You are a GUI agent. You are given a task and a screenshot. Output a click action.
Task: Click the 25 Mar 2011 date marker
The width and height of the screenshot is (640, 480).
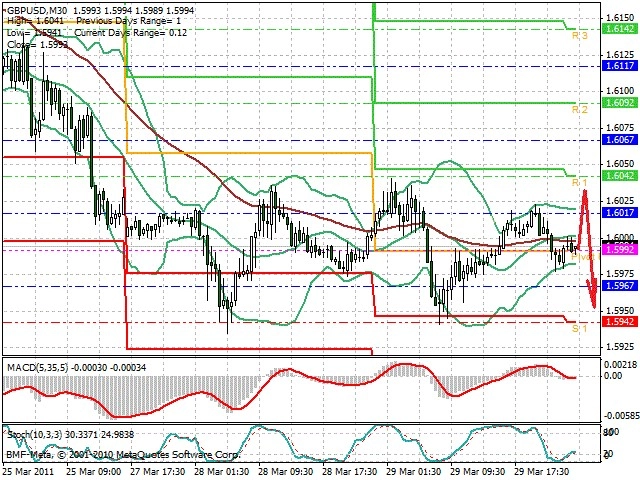pos(28,471)
